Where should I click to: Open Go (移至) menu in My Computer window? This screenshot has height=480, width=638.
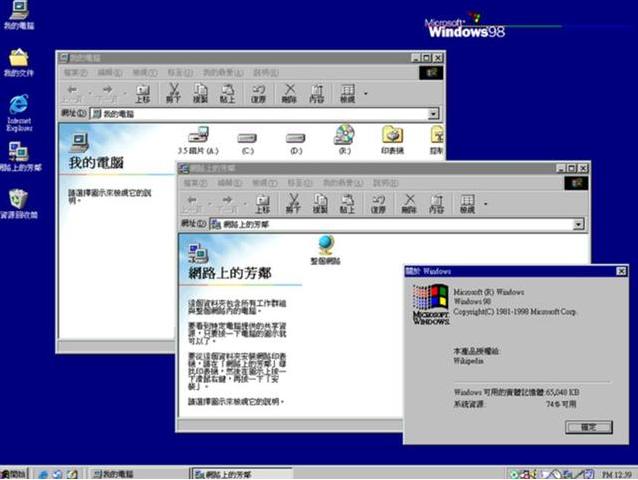pyautogui.click(x=180, y=73)
